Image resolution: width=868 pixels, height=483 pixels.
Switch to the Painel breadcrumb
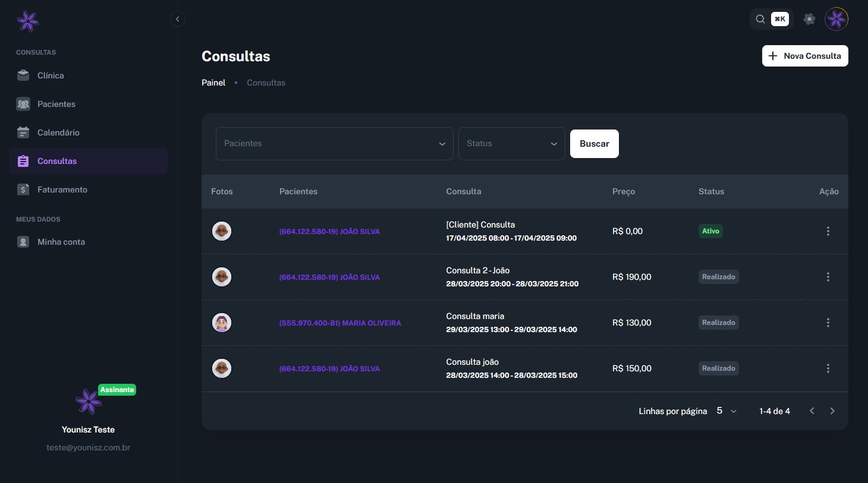click(x=213, y=83)
